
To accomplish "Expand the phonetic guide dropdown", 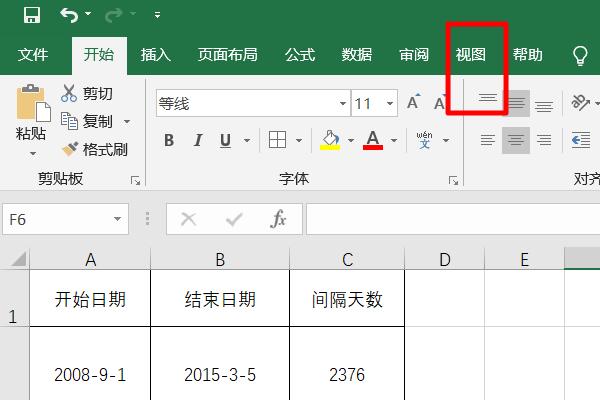I will click(x=446, y=140).
